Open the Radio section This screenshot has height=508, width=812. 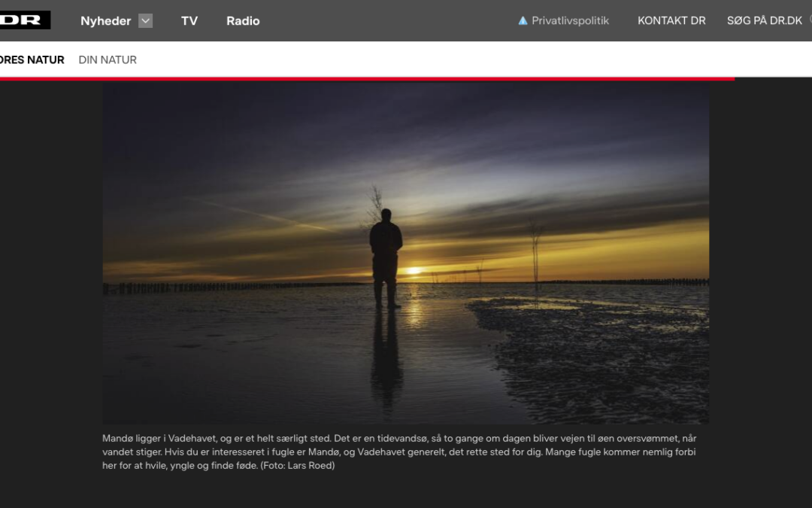coord(243,21)
